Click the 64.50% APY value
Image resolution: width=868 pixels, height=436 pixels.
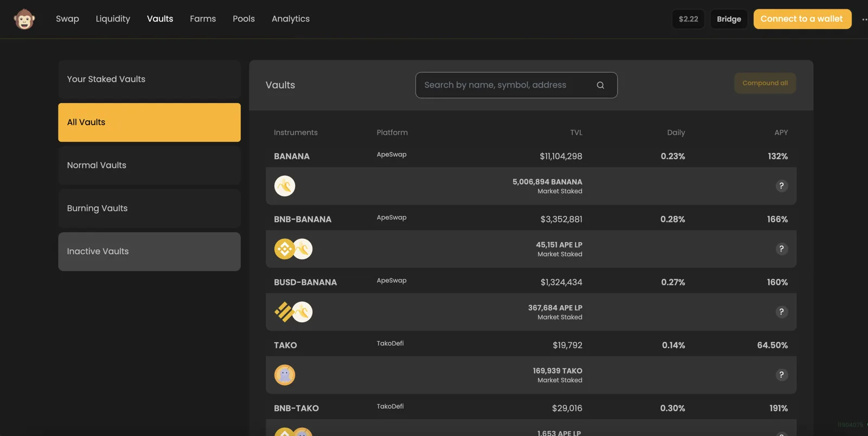773,345
